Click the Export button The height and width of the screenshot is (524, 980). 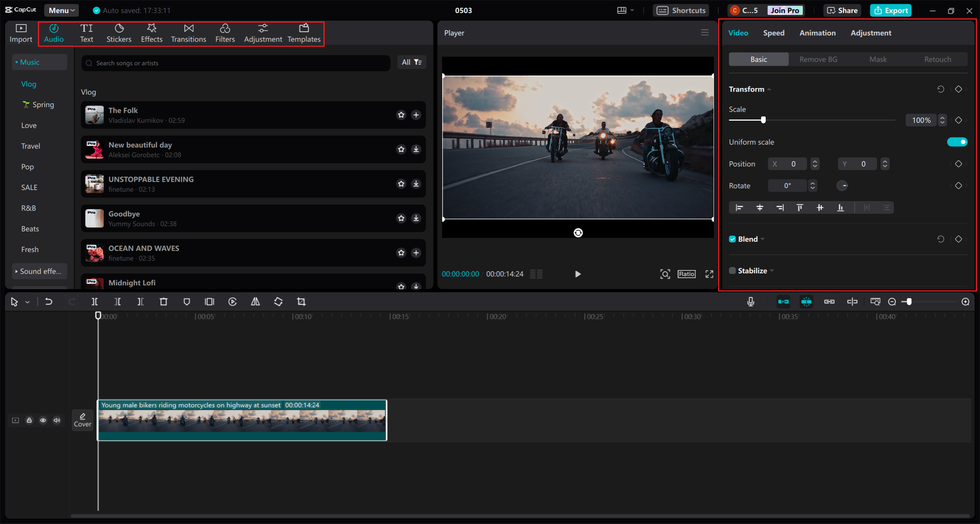891,10
